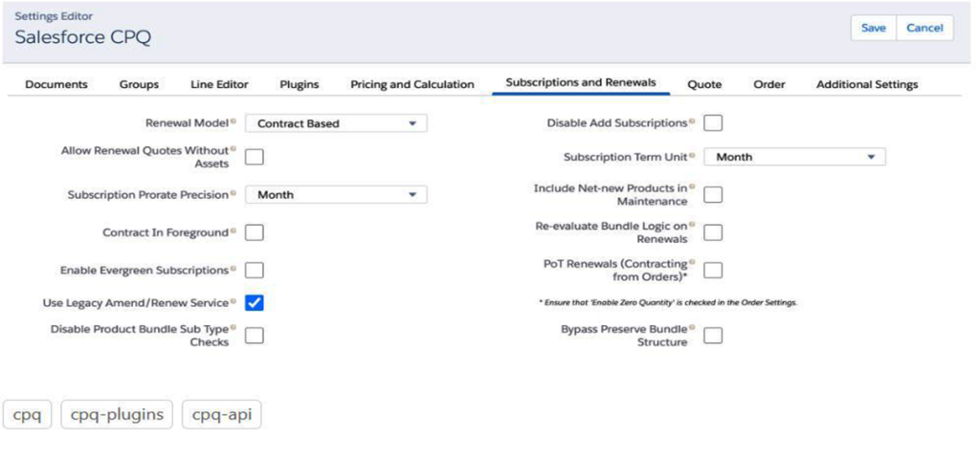The height and width of the screenshot is (459, 980).
Task: Click help icon next to Subscription Prorate Precision
Action: (x=234, y=193)
